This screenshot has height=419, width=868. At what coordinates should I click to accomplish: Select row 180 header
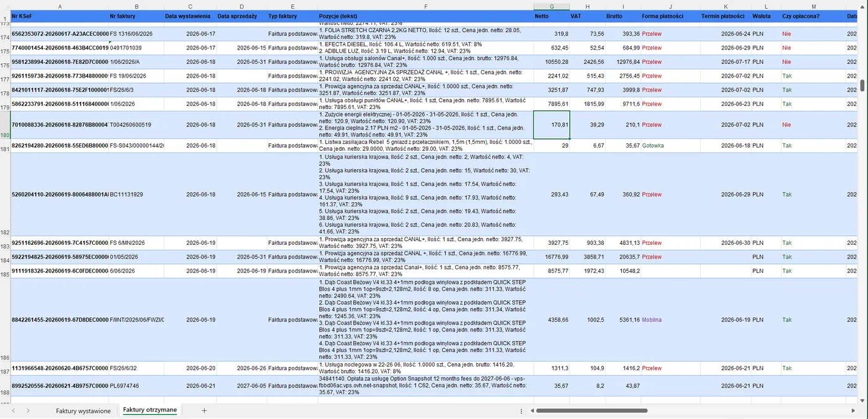5,125
